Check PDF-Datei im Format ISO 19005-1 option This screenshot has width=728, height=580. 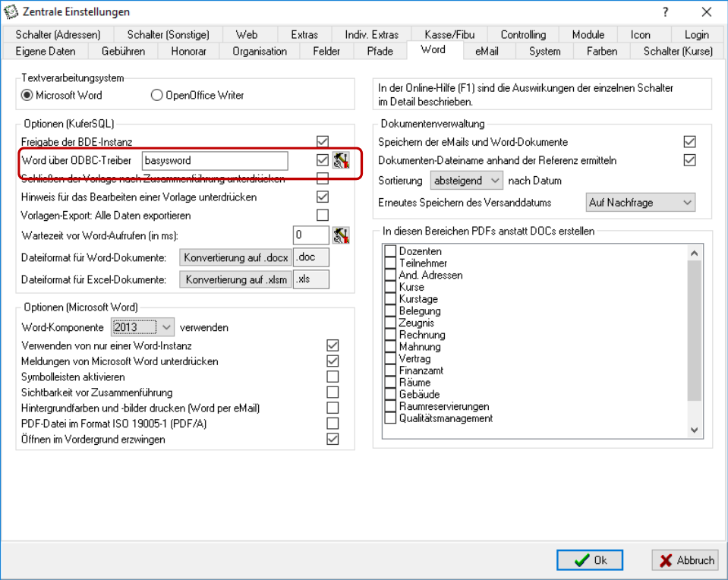pos(332,424)
